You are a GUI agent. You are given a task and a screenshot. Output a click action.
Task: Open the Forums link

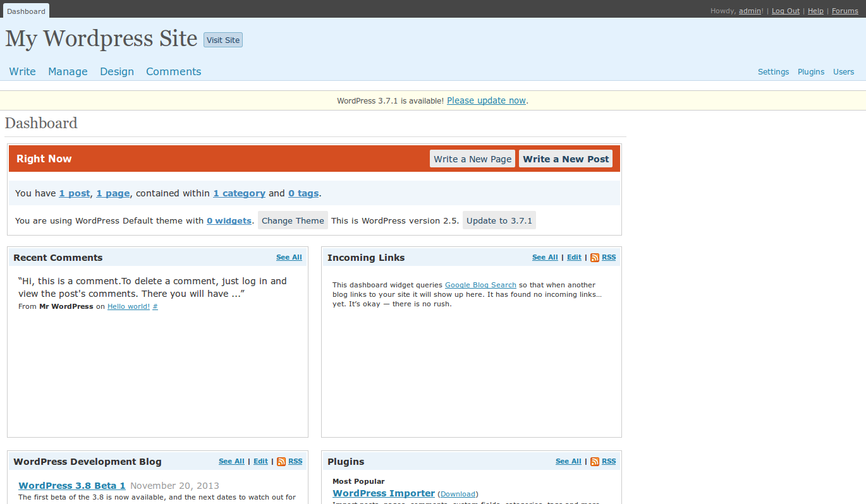[845, 11]
